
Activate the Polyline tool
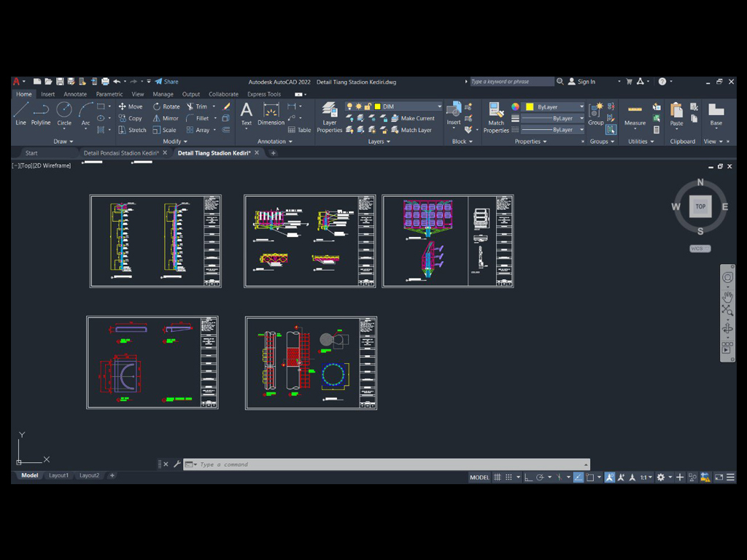click(x=41, y=113)
